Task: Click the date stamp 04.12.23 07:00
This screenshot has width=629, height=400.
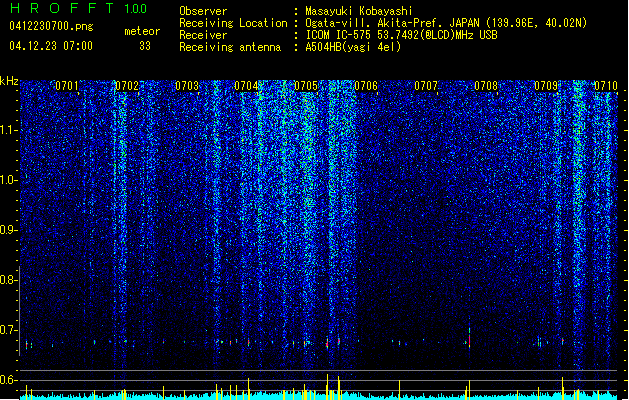Action: tap(51, 46)
